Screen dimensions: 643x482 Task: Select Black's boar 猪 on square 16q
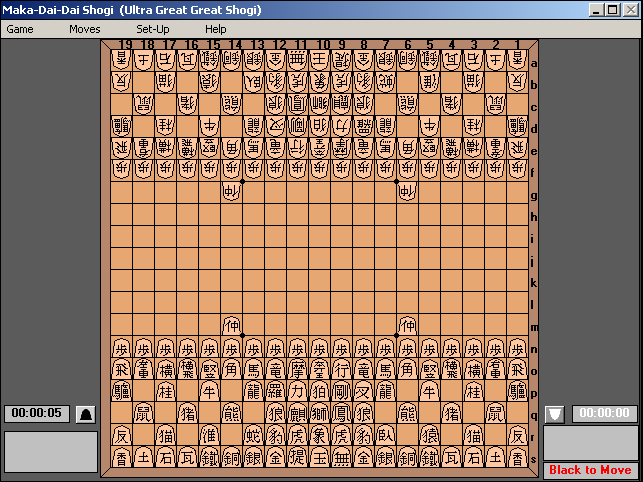tap(188, 414)
